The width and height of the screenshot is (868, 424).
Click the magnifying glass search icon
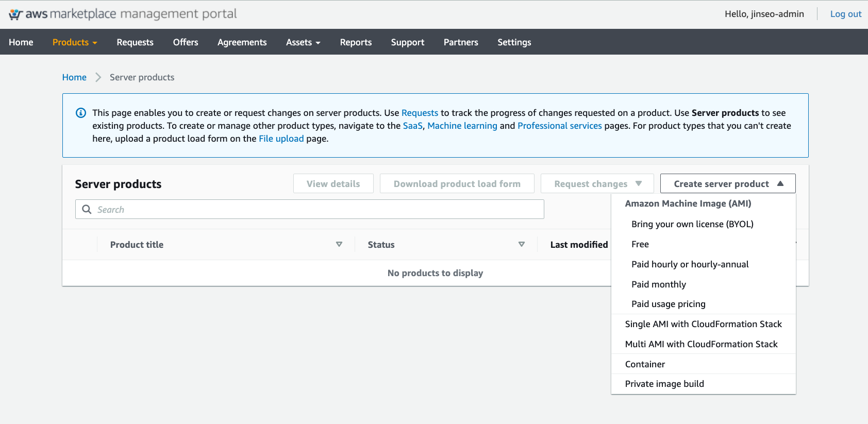pos(87,209)
